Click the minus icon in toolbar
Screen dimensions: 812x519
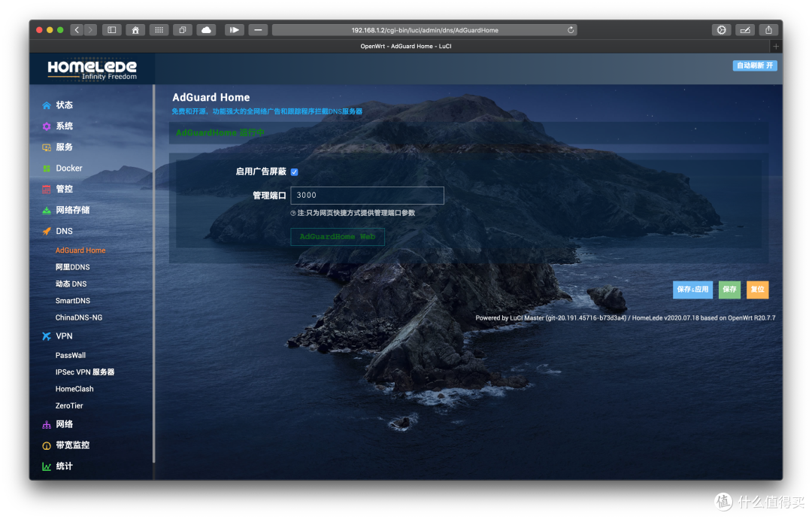(258, 30)
